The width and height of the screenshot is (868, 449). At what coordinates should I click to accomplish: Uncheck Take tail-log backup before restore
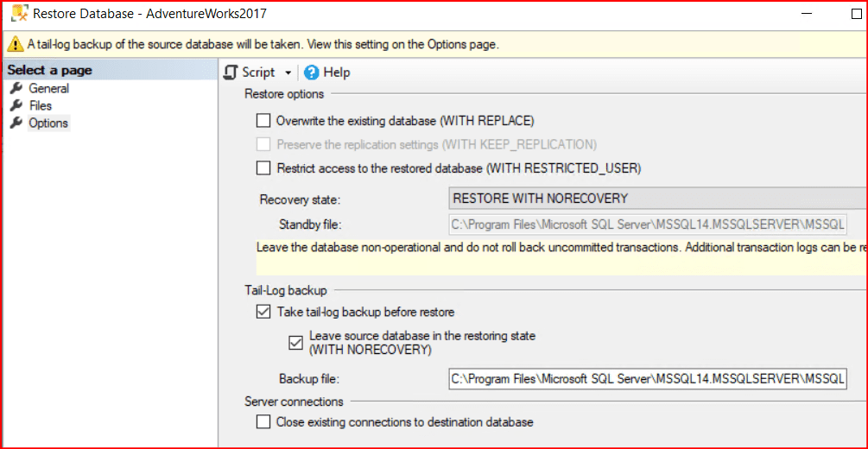[x=263, y=312]
